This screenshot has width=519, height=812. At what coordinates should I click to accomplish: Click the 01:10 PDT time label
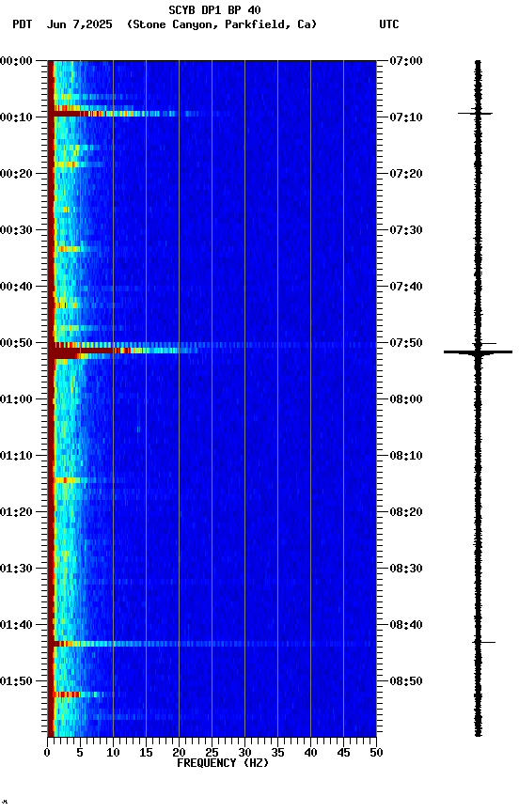coord(16,456)
